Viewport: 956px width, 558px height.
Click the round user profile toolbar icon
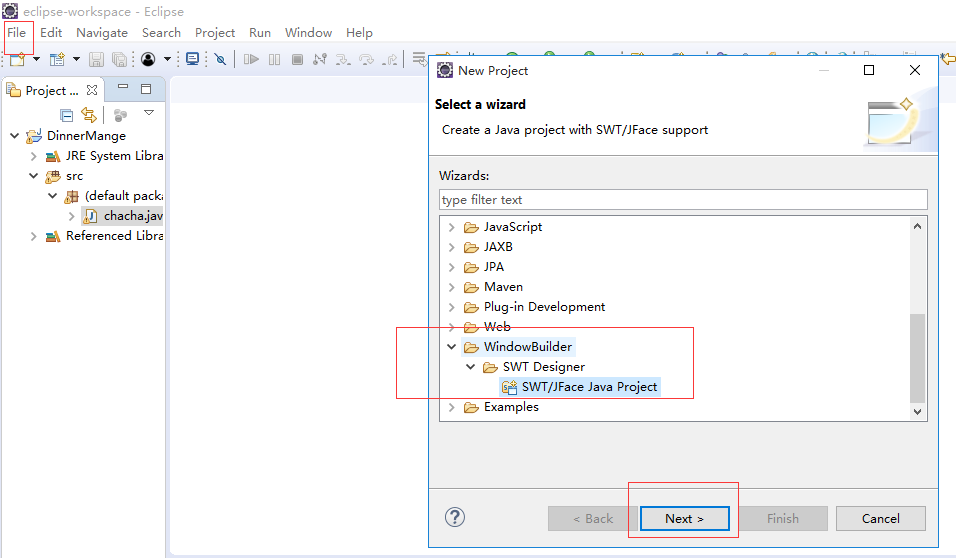148,59
